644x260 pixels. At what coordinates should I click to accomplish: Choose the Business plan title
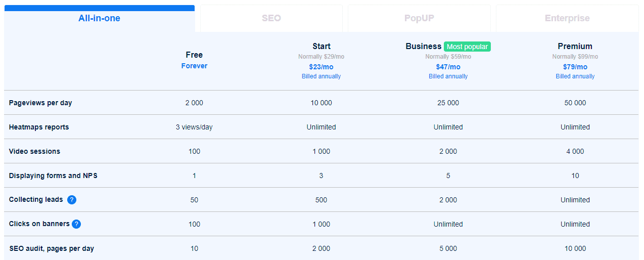point(424,46)
